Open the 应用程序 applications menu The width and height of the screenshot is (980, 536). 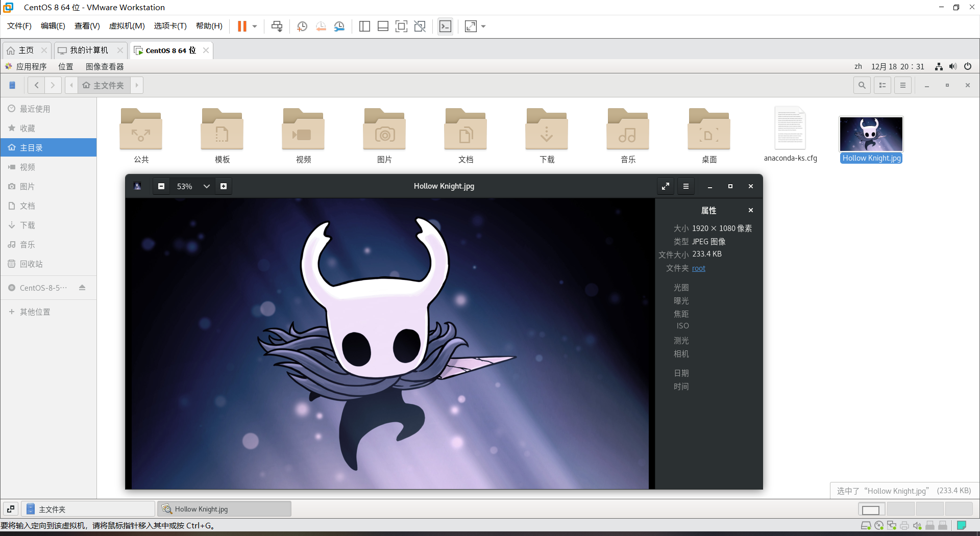pyautogui.click(x=31, y=66)
